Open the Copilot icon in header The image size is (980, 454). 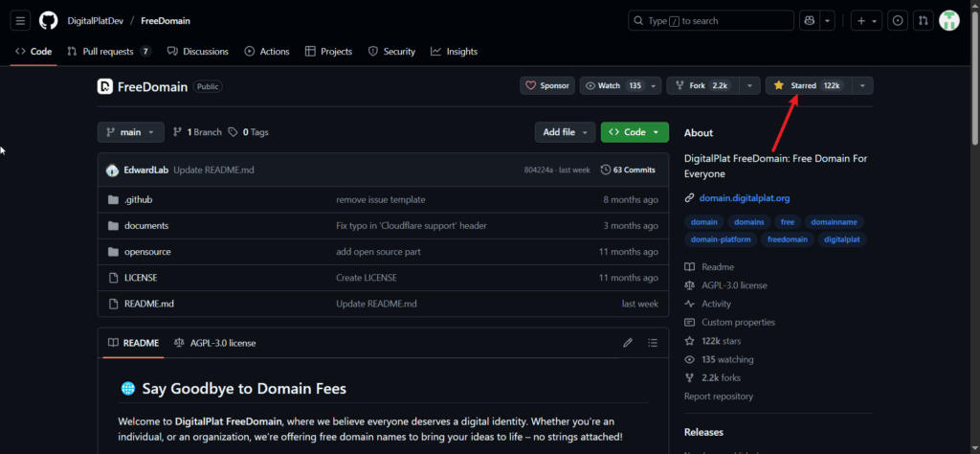pyautogui.click(x=809, y=21)
